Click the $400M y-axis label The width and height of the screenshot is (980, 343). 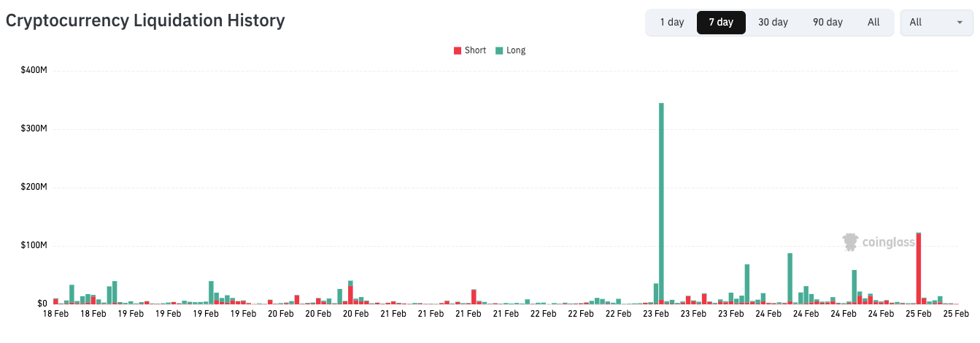pos(35,71)
